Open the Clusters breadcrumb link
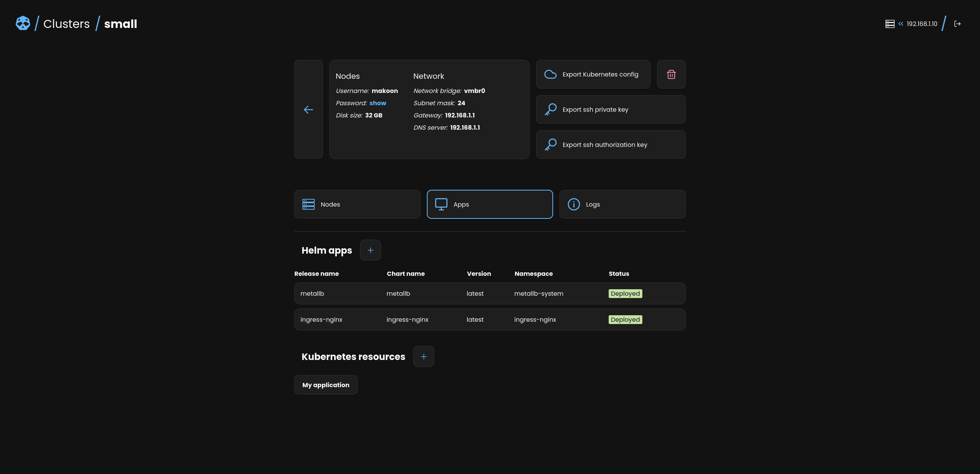Screen dimensions: 980x474 pos(67,24)
